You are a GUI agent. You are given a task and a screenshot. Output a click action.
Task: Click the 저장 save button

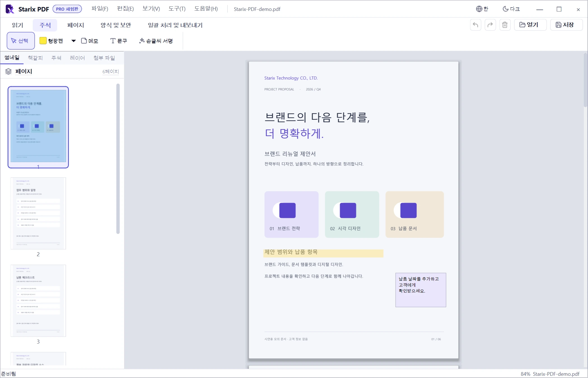pos(566,25)
